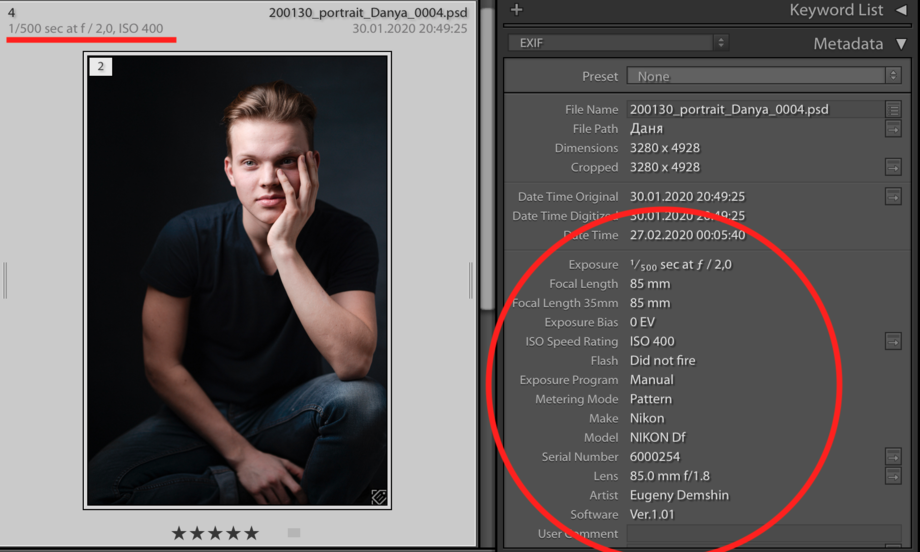The image size is (920, 552).
Task: Open the Preset None dropdown
Action: click(764, 76)
